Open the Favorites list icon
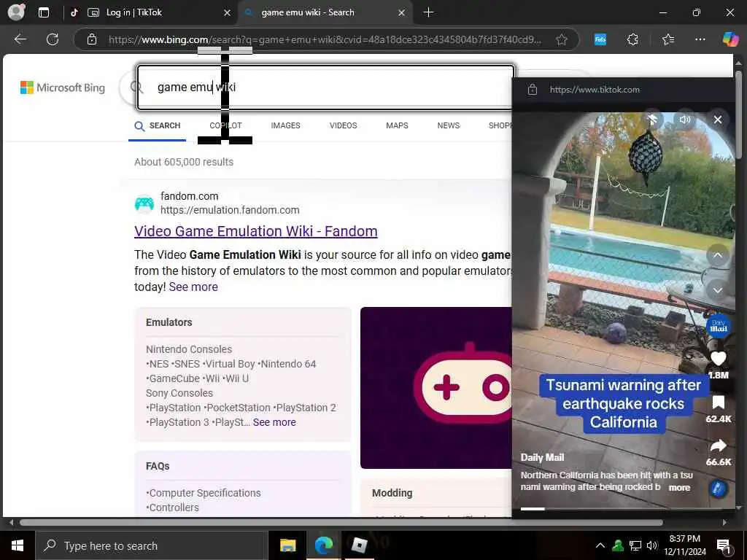The image size is (747, 560). [668, 39]
